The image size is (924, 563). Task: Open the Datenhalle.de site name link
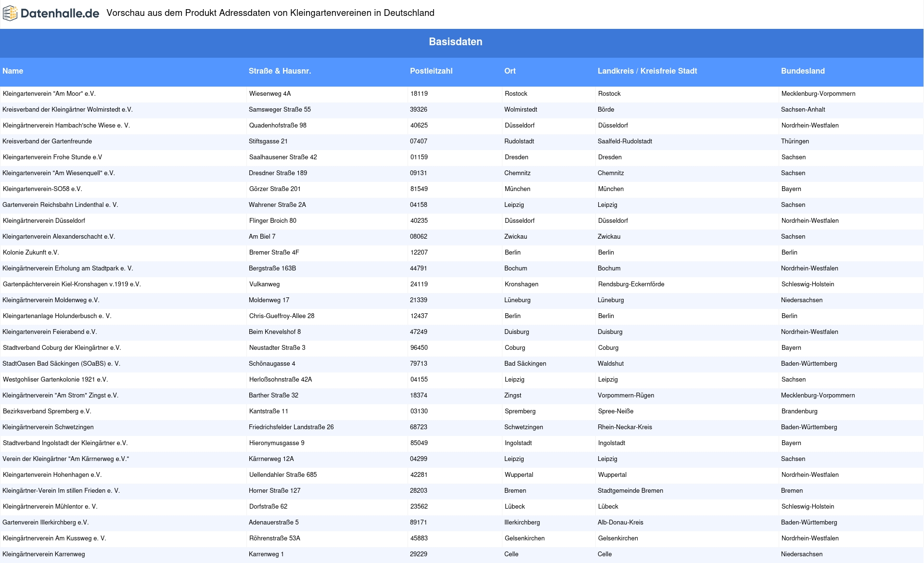pyautogui.click(x=60, y=13)
